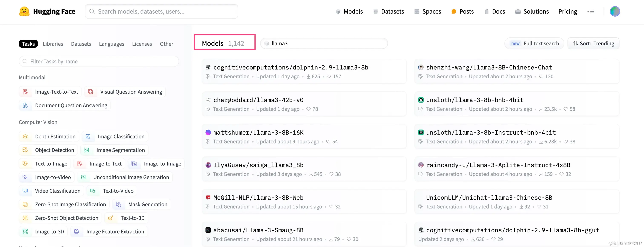
Task: Open the Pricing page link
Action: point(568,11)
